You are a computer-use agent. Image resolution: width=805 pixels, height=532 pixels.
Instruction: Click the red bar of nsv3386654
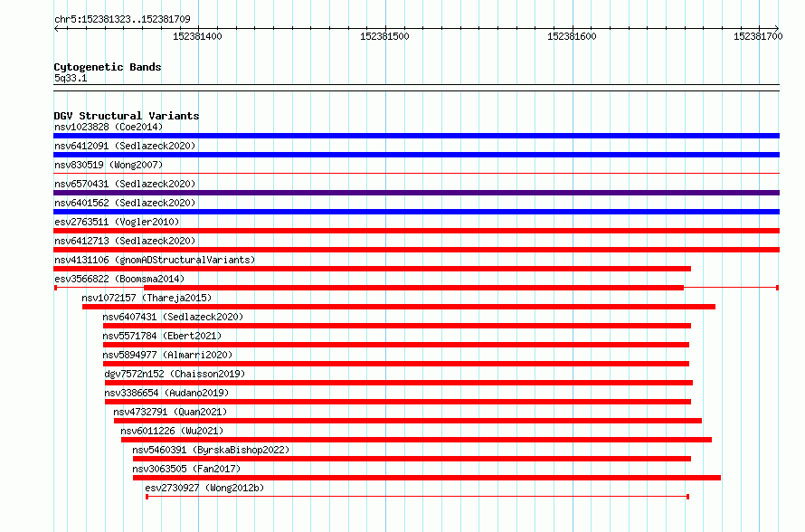click(398, 402)
